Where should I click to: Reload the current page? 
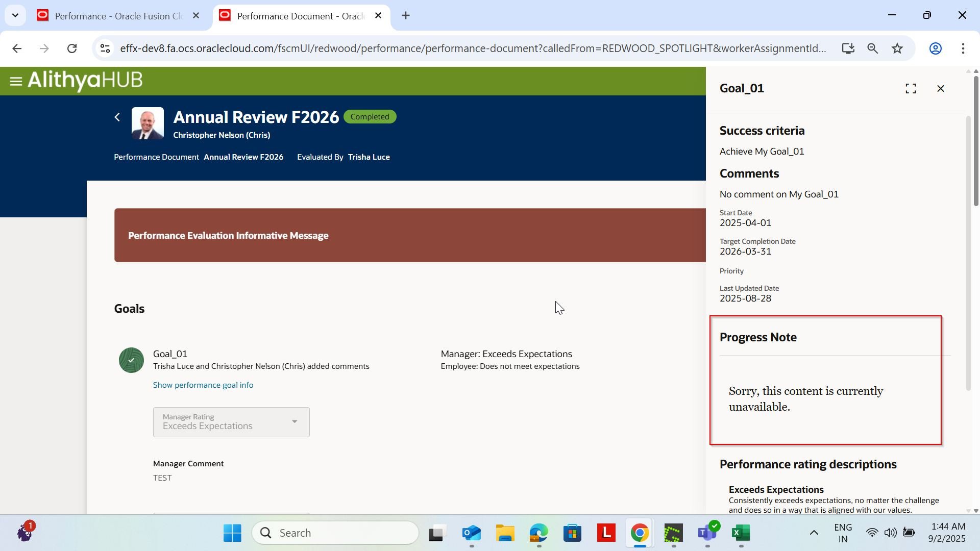72,48
